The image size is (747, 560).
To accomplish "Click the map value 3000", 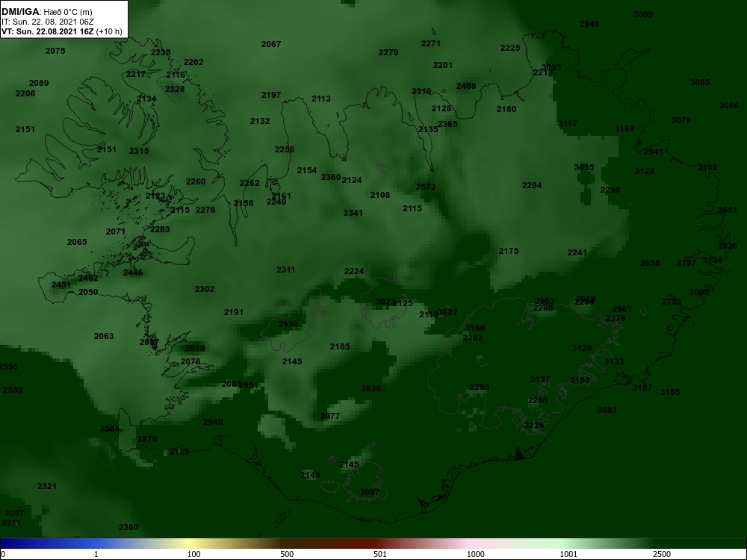I will click(643, 14).
